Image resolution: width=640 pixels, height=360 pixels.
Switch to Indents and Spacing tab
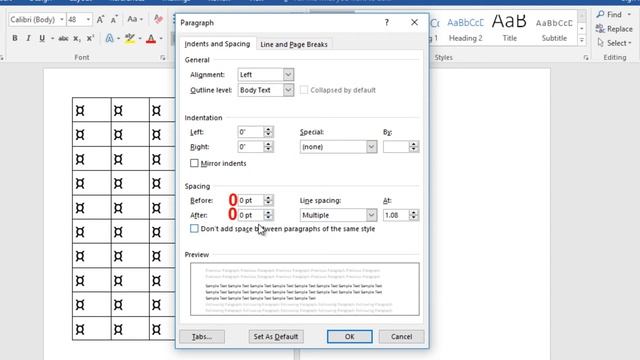217,44
